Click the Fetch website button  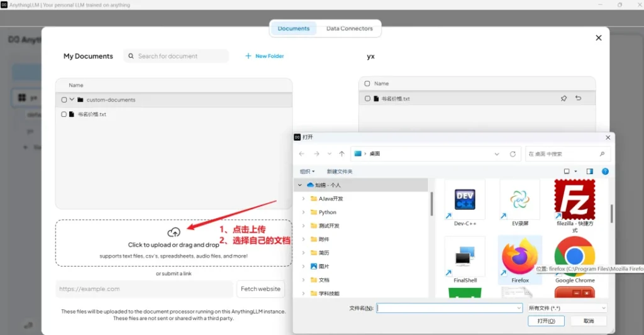[260, 289]
